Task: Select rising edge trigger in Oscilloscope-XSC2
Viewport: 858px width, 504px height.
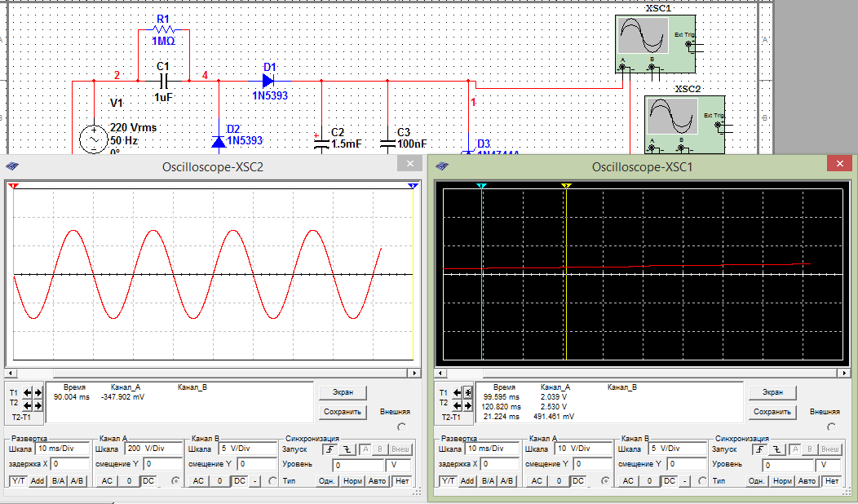Action: 329,449
